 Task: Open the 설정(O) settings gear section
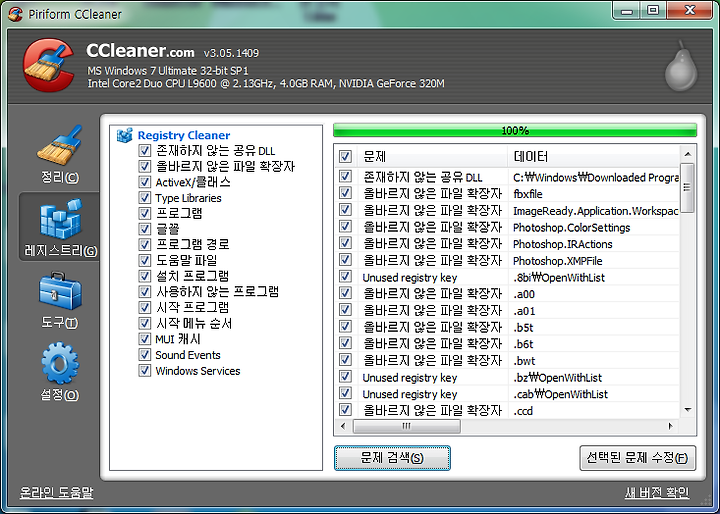coord(60,372)
